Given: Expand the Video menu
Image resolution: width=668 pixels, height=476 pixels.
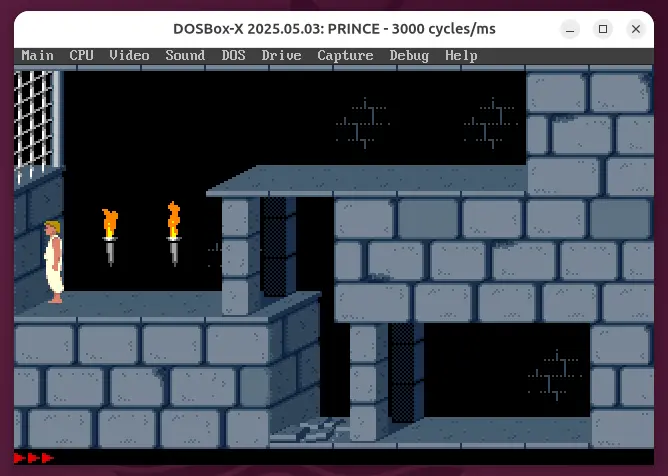Looking at the screenshot, I should coord(129,56).
